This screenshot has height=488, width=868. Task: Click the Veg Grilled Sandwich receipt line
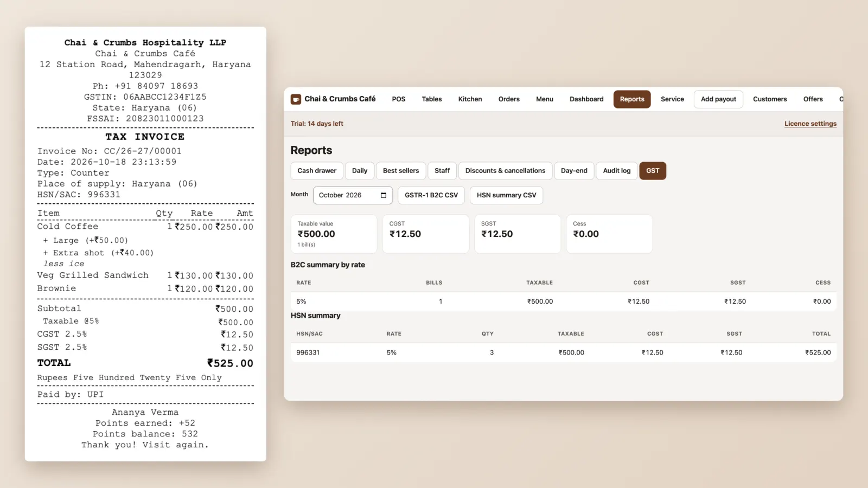tap(145, 275)
